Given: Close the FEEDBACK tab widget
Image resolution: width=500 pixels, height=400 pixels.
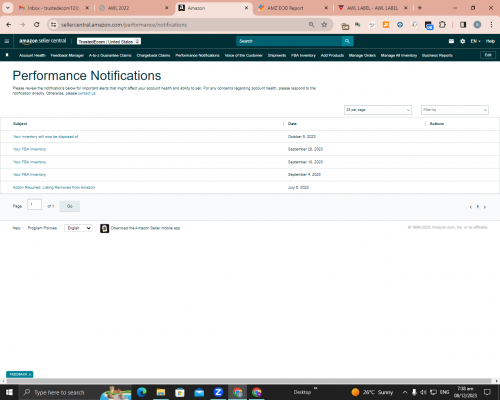Looking at the screenshot, I should pos(30,375).
